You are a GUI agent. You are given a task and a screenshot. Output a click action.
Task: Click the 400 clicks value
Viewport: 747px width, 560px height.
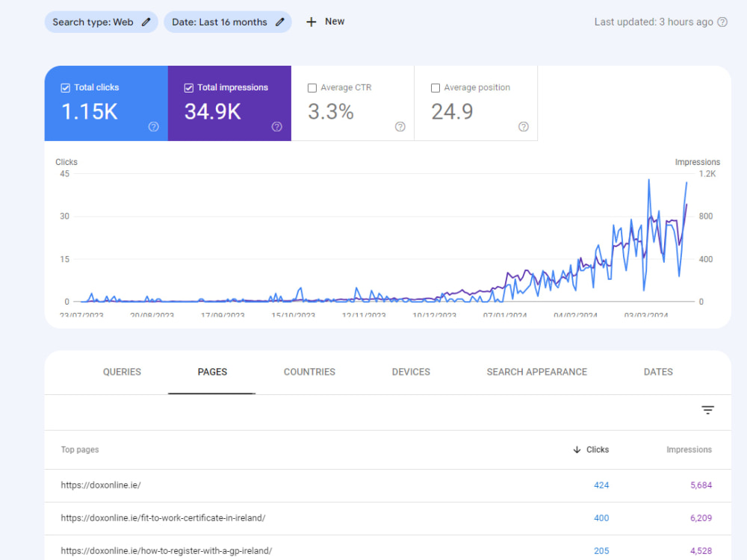coord(601,518)
